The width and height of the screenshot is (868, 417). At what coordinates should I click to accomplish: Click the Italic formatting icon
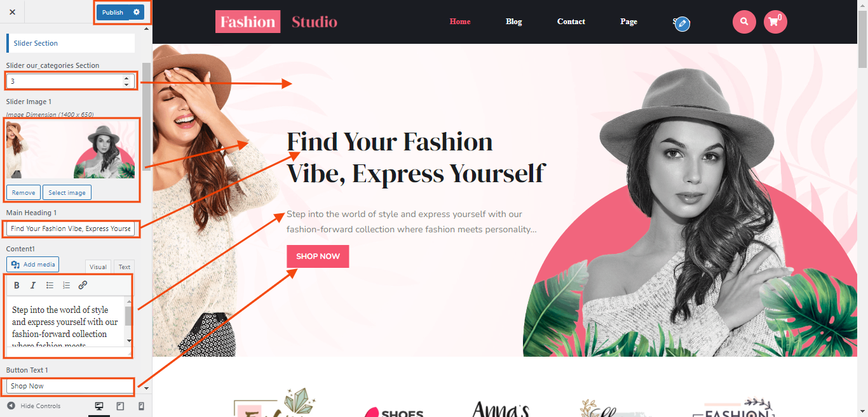click(33, 285)
